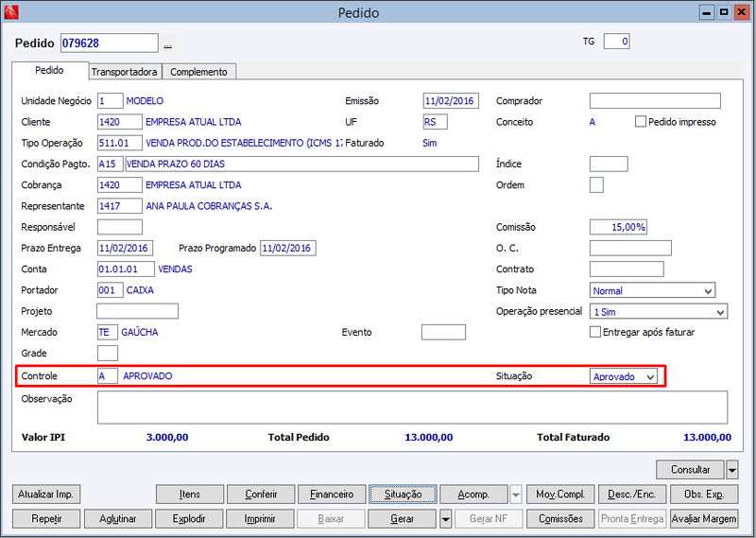The width and height of the screenshot is (756, 538).
Task: Click the Evento field
Action: click(x=443, y=332)
